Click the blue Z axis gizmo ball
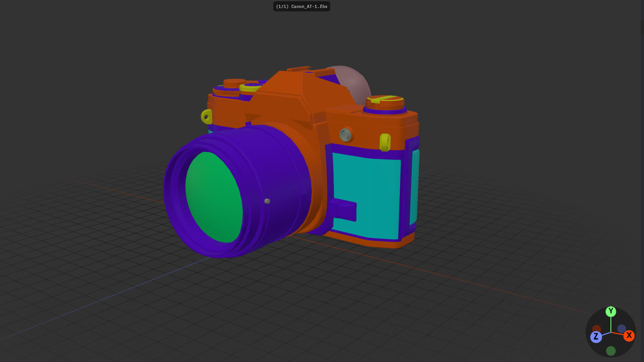 click(596, 337)
